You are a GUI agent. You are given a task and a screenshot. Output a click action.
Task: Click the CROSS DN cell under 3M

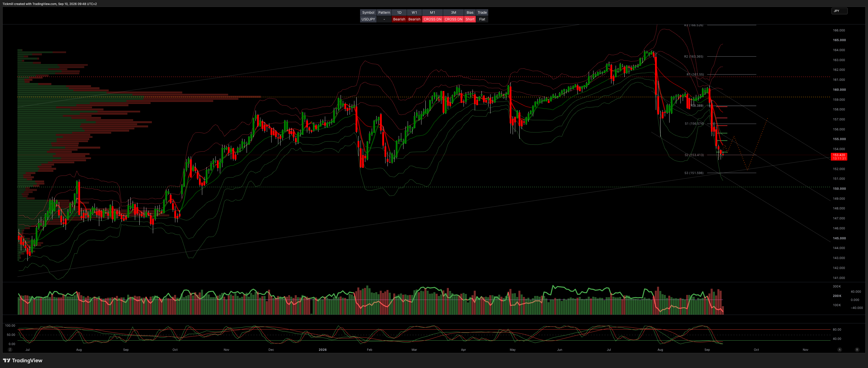pyautogui.click(x=454, y=19)
